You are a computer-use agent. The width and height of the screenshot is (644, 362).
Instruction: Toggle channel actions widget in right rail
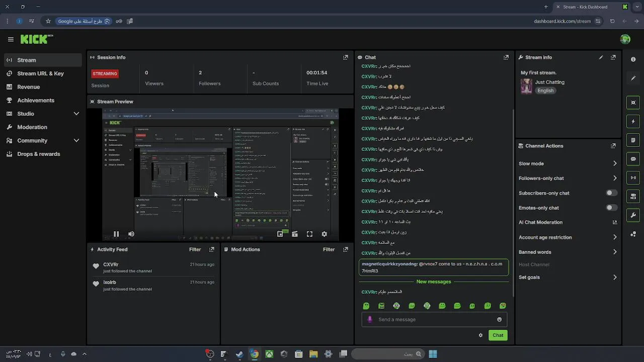pos(633,196)
